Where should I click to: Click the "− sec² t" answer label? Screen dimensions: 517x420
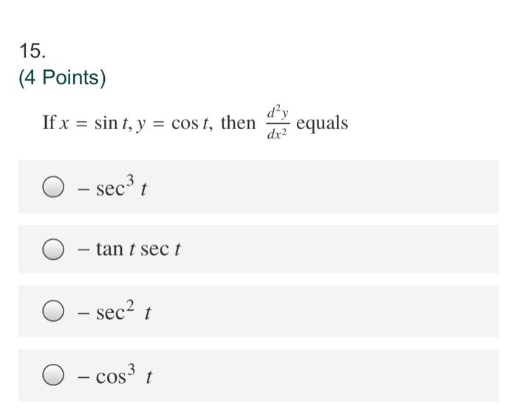(x=114, y=311)
